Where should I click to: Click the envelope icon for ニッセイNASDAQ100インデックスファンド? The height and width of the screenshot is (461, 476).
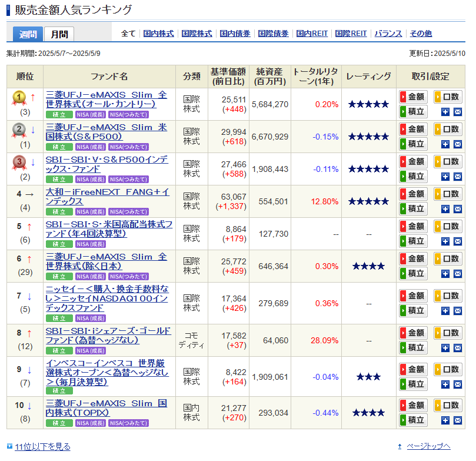(x=458, y=311)
